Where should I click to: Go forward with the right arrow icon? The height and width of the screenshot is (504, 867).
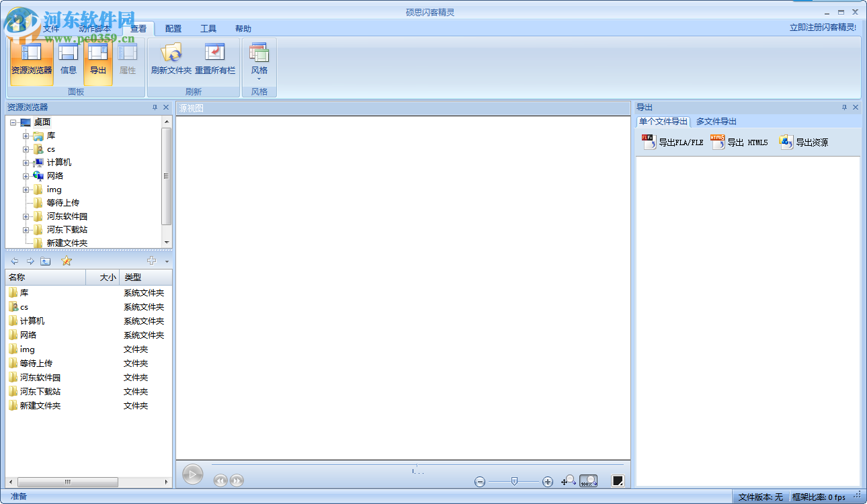[x=30, y=261]
